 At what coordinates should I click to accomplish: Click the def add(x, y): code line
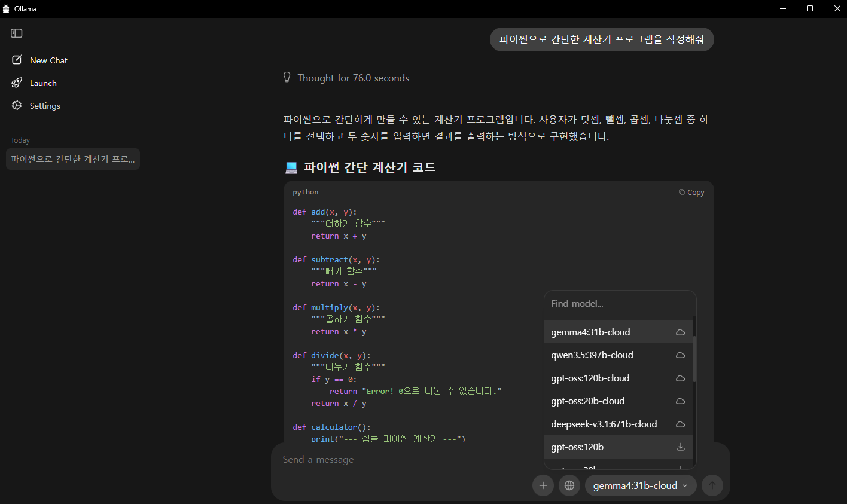coord(325,212)
